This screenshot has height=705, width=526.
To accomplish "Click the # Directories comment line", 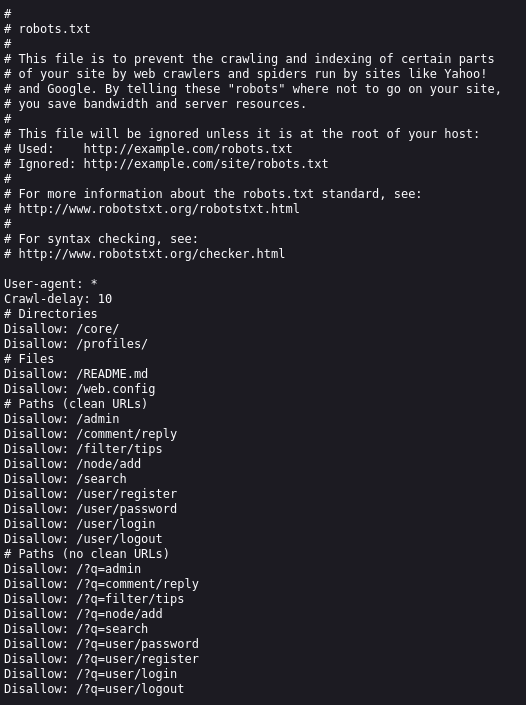I will (51, 314).
